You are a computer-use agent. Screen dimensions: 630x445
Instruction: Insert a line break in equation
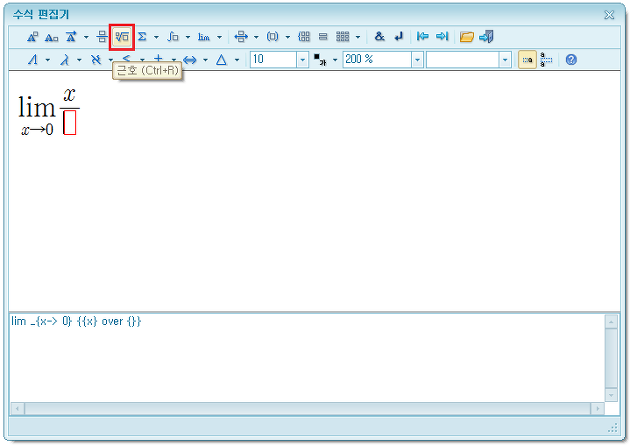(x=399, y=37)
